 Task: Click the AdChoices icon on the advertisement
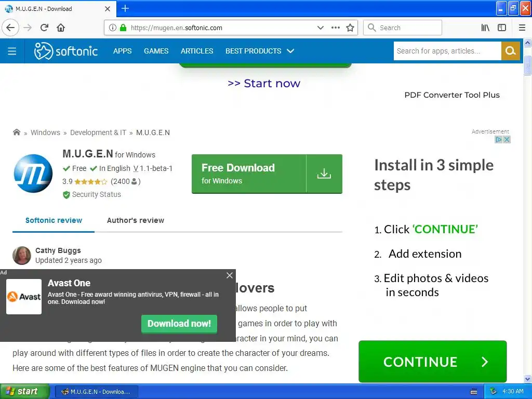(498, 139)
